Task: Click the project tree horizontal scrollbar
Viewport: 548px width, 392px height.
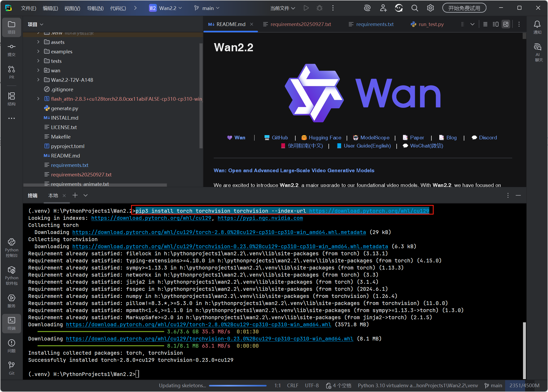Action: (95, 185)
